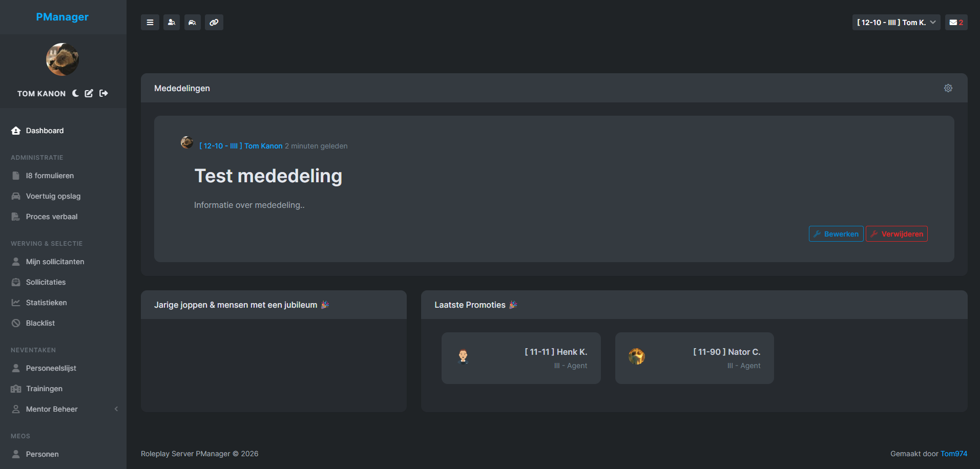Open the hamburger menu in the toolbar
Image resolution: width=980 pixels, height=469 pixels.
click(x=150, y=22)
